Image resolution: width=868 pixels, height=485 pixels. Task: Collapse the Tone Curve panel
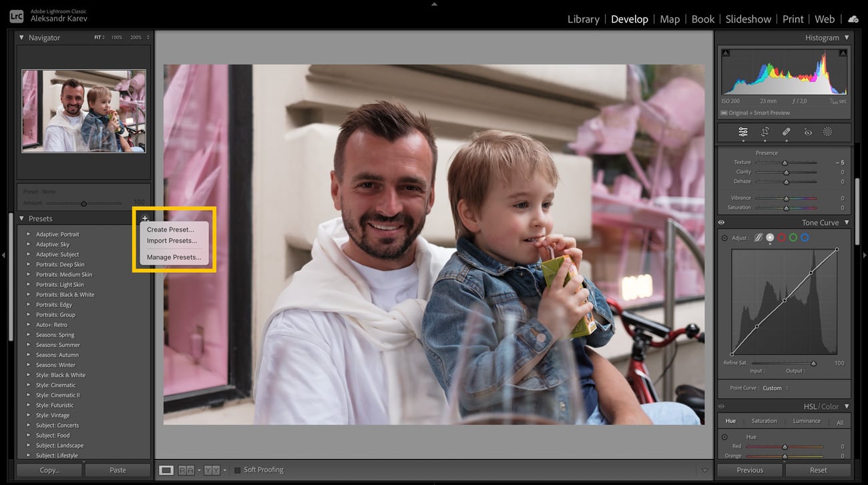tap(847, 223)
